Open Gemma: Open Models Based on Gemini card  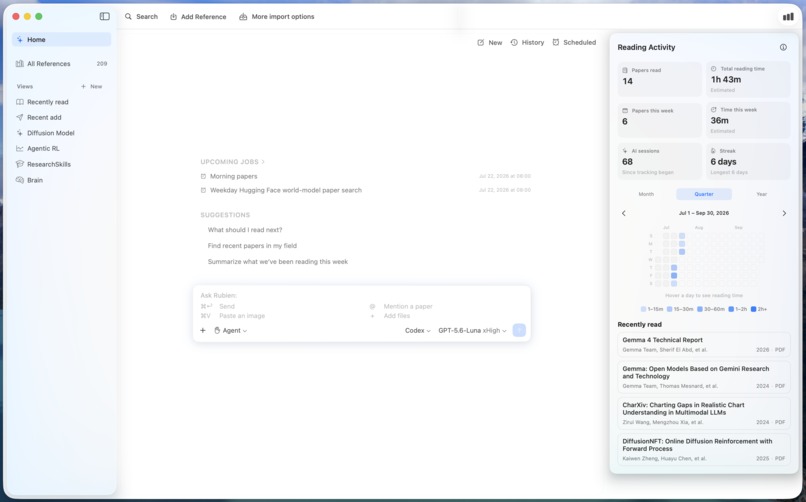[x=704, y=377]
